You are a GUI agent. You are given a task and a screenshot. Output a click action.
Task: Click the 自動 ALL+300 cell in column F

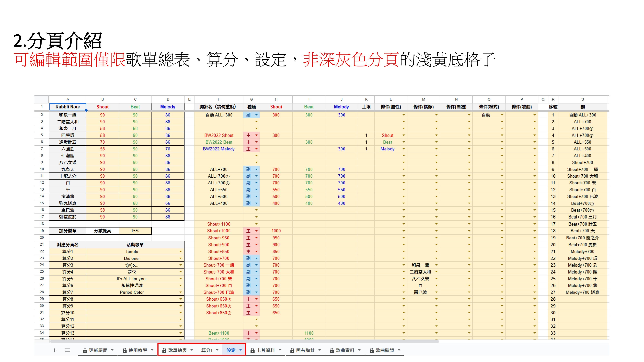(219, 115)
